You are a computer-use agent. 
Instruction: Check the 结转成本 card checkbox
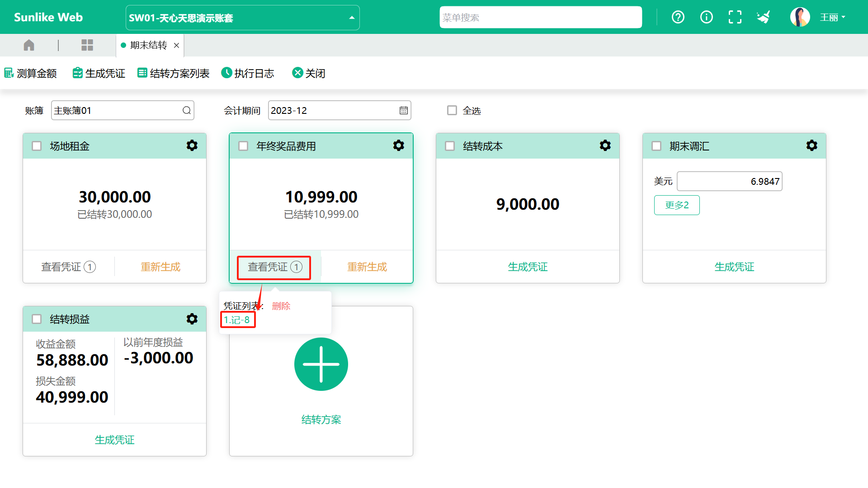coord(450,146)
